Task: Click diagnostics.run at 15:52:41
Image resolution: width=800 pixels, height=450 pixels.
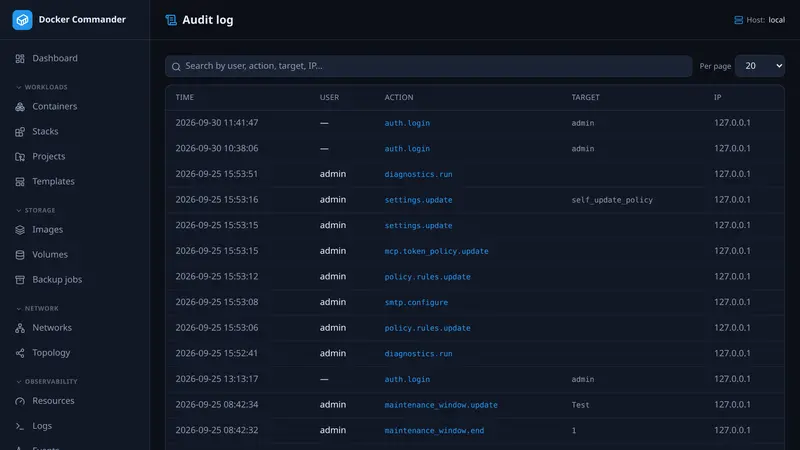Action: pyautogui.click(x=418, y=353)
